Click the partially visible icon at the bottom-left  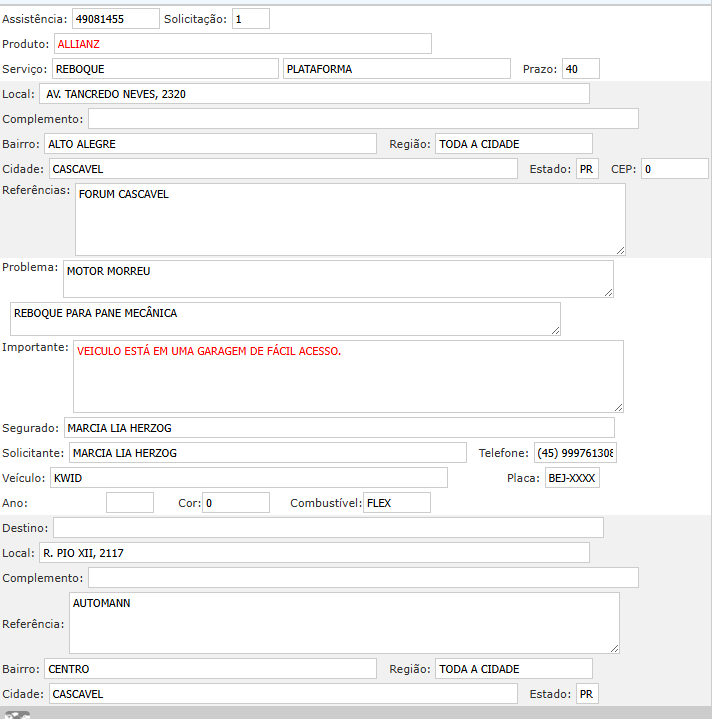click(18, 714)
